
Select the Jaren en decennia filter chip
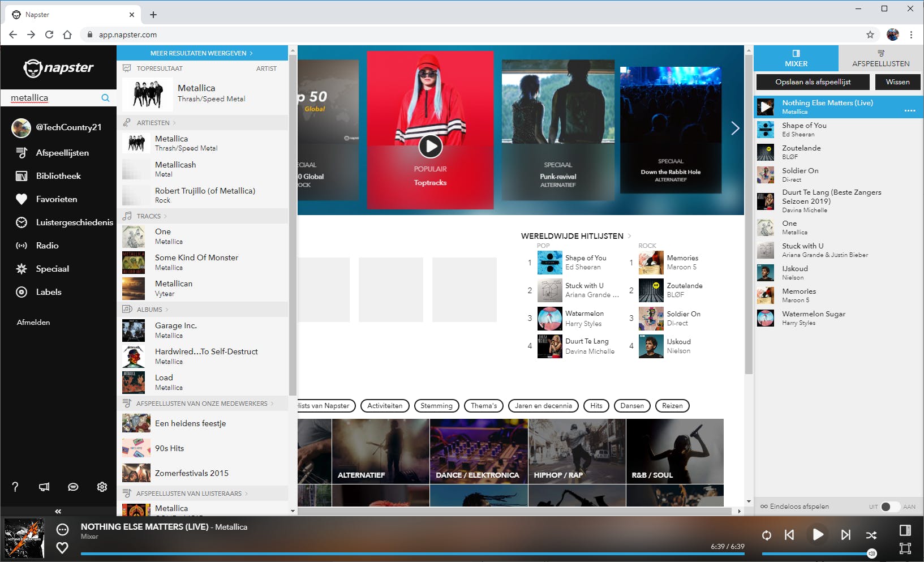coord(543,406)
